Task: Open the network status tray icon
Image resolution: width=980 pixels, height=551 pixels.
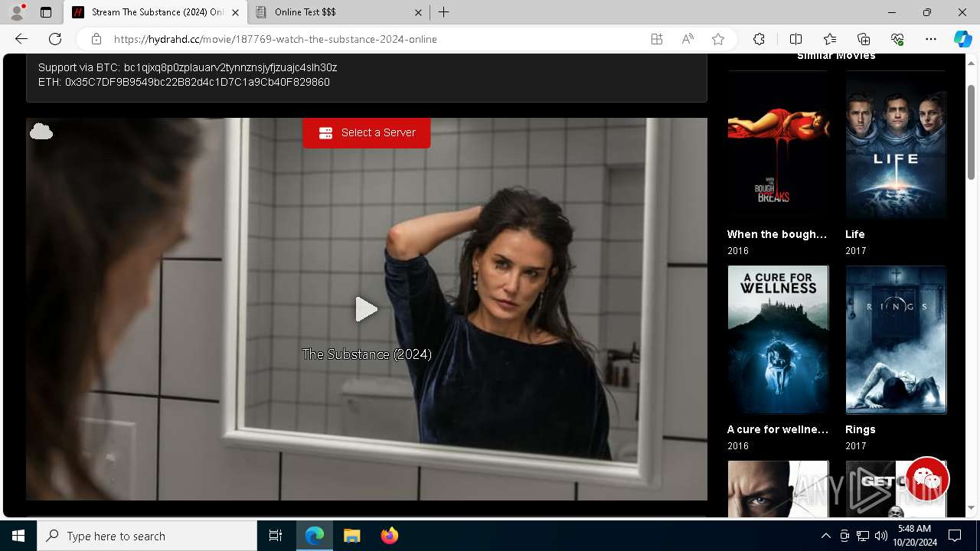Action: pos(862,536)
